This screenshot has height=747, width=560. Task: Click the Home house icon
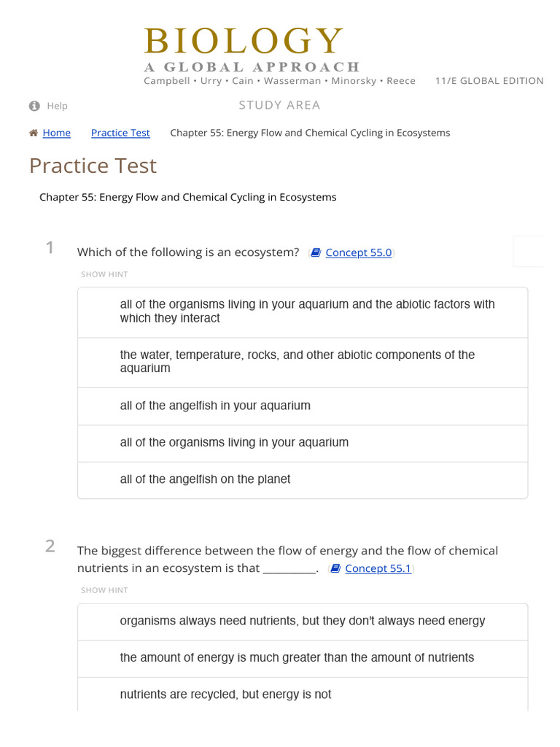click(x=34, y=133)
